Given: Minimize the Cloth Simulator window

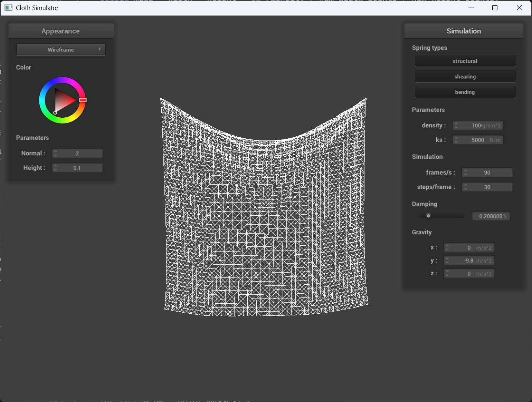Looking at the screenshot, I should click(x=471, y=8).
